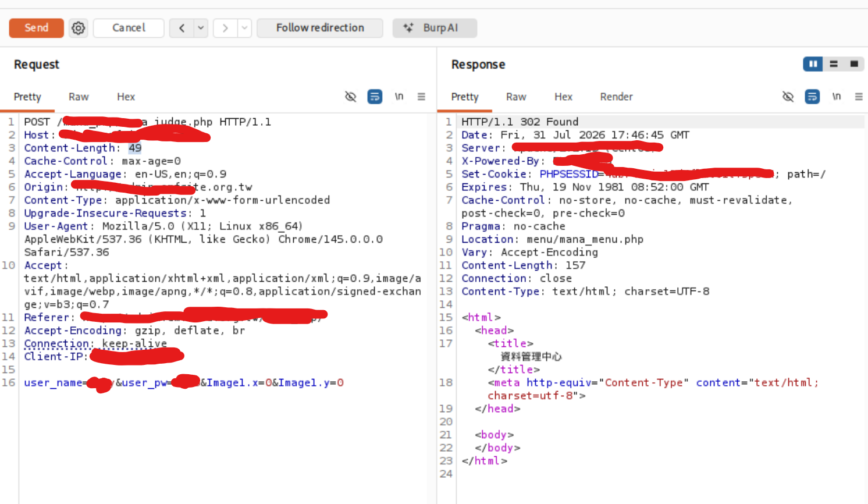Viewport: 868px width, 504px height.
Task: Click the "資料管理中心" title text in response
Action: (531, 356)
